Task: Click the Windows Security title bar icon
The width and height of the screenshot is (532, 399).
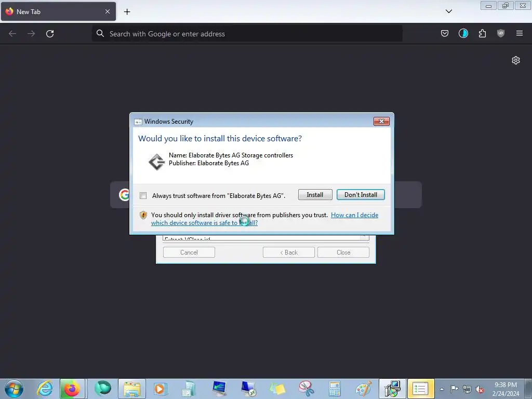Action: (x=138, y=122)
